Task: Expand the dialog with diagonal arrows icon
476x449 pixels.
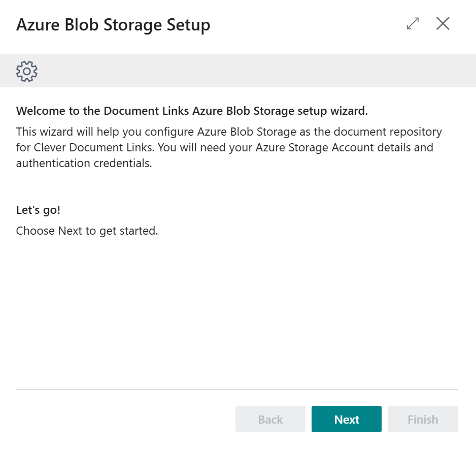Action: click(x=413, y=24)
